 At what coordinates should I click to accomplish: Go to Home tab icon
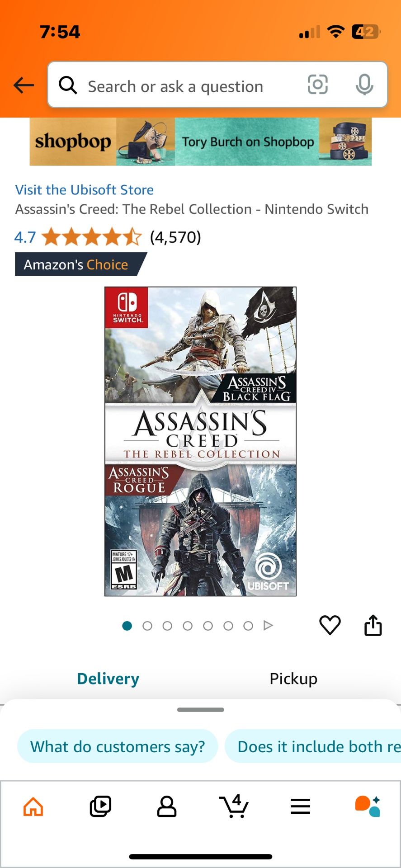pyautogui.click(x=33, y=807)
